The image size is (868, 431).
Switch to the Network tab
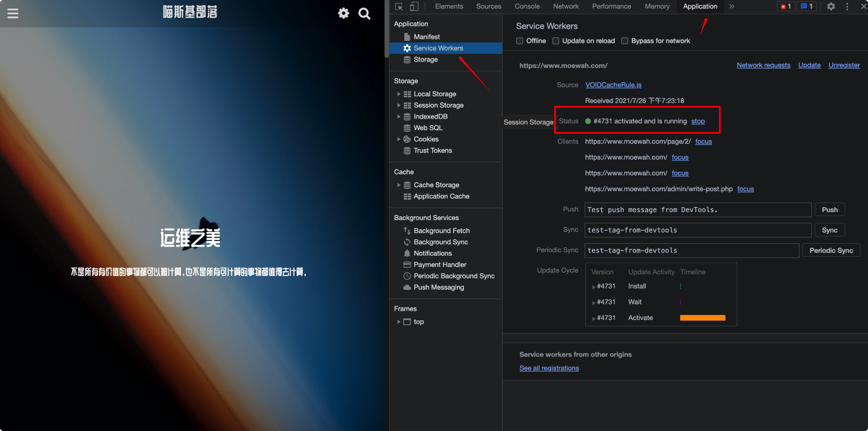[x=565, y=7]
